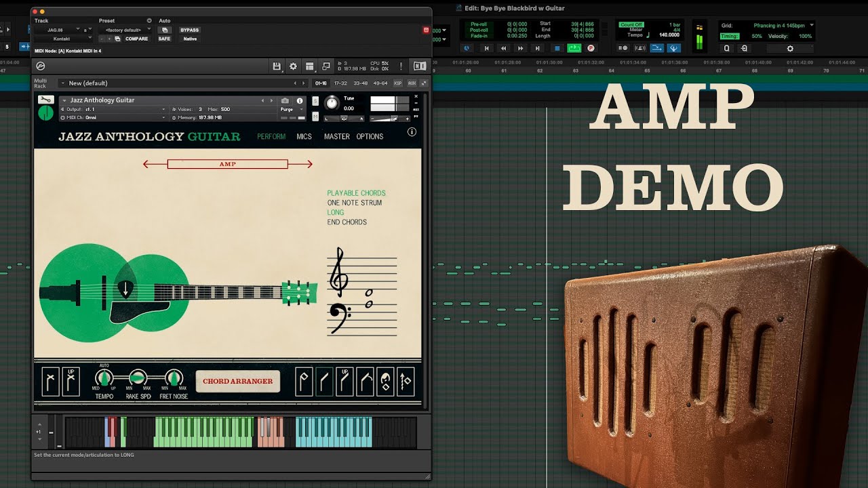Open the CHORD ARRANGER button
Viewport: 868px width, 488px height.
[238, 381]
